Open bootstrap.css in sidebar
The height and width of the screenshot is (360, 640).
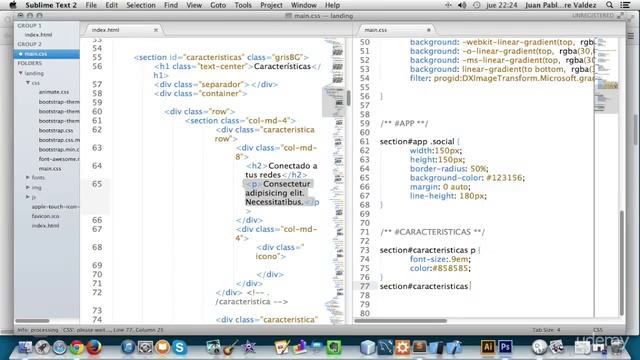click(56, 131)
